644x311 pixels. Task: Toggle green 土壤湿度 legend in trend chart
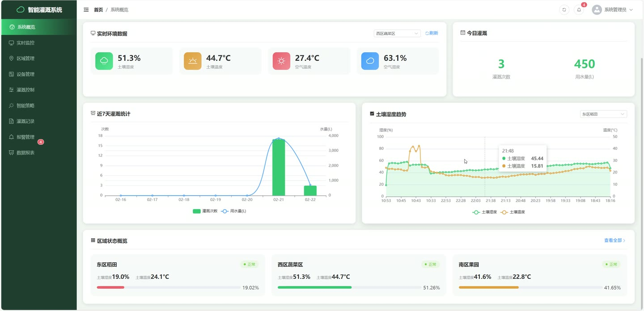click(x=485, y=212)
